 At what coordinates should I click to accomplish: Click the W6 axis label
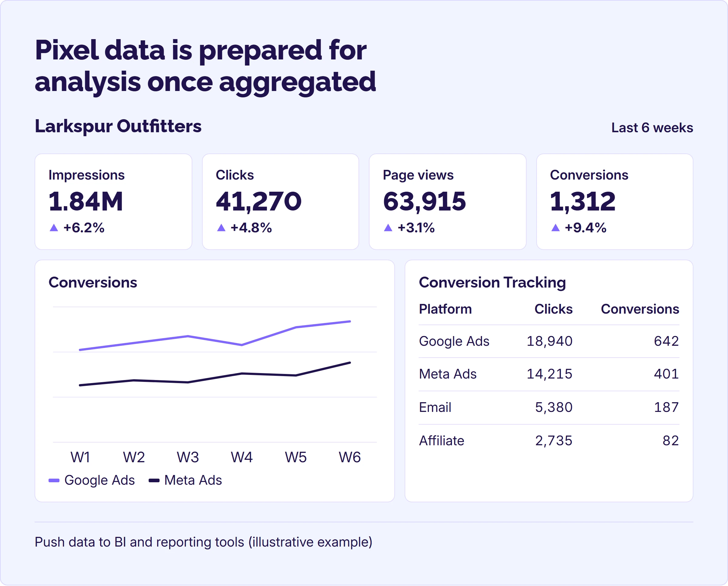pyautogui.click(x=350, y=457)
